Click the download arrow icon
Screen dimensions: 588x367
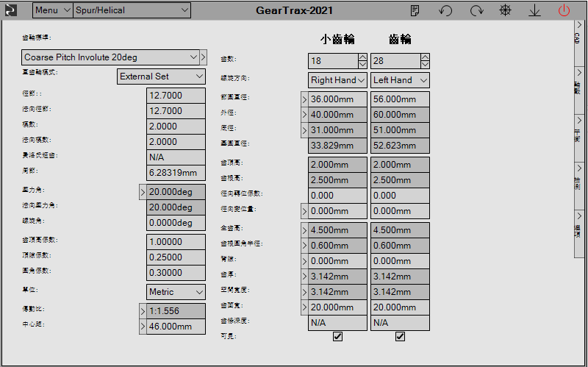tap(534, 11)
